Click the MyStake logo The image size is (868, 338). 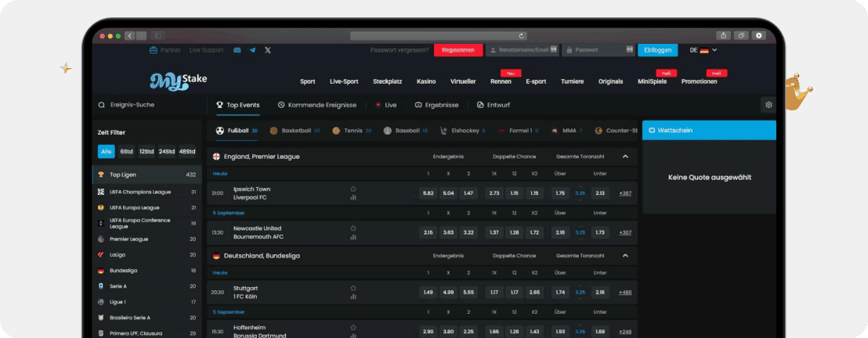click(179, 81)
